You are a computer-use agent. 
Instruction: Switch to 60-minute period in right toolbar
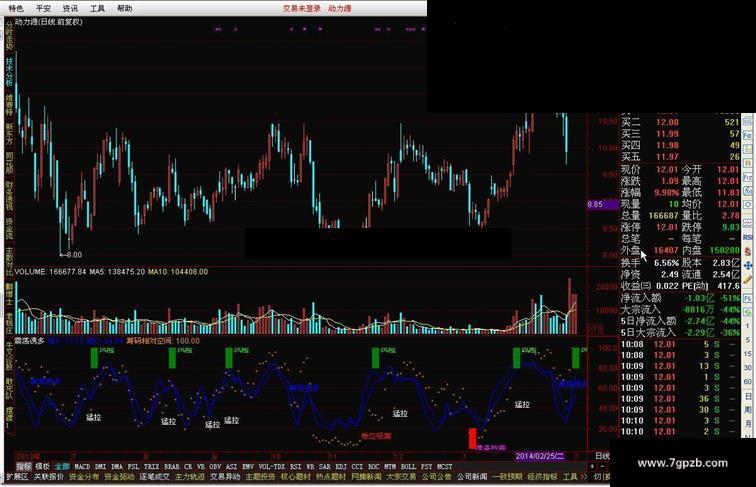pyautogui.click(x=747, y=381)
